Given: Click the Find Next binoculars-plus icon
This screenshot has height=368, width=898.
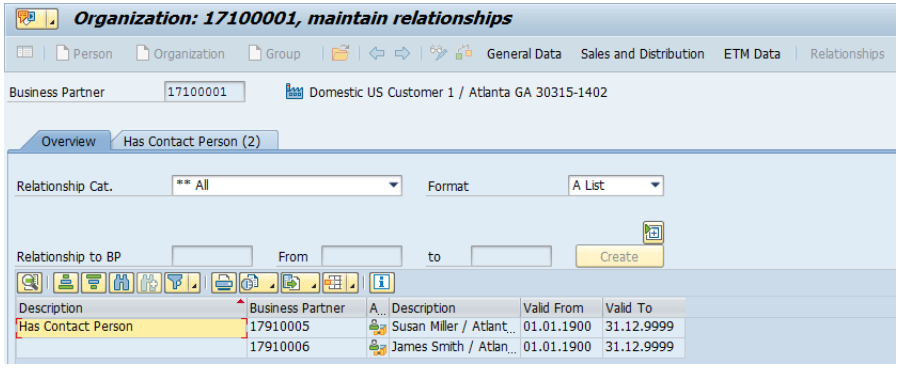Looking at the screenshot, I should click(x=149, y=282).
